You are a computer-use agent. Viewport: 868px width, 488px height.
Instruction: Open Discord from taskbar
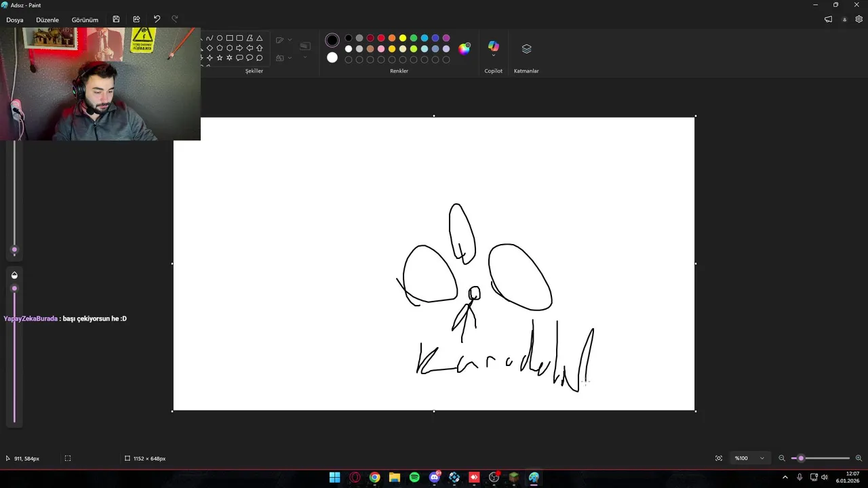point(435,477)
